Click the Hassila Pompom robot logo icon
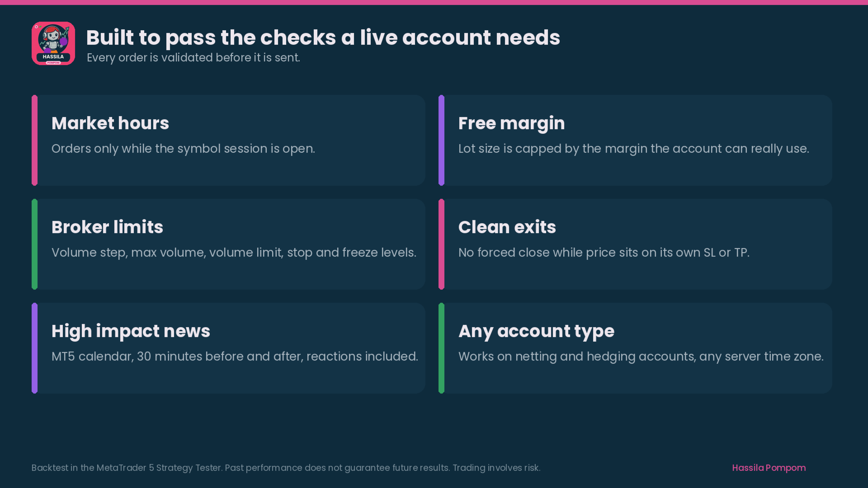868x488 pixels. coord(53,43)
